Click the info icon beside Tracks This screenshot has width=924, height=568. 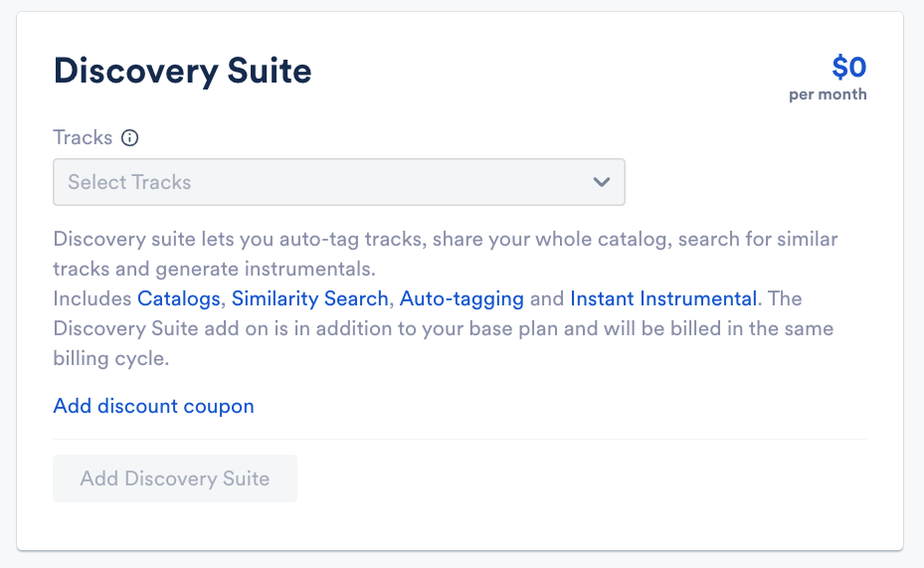coord(129,138)
